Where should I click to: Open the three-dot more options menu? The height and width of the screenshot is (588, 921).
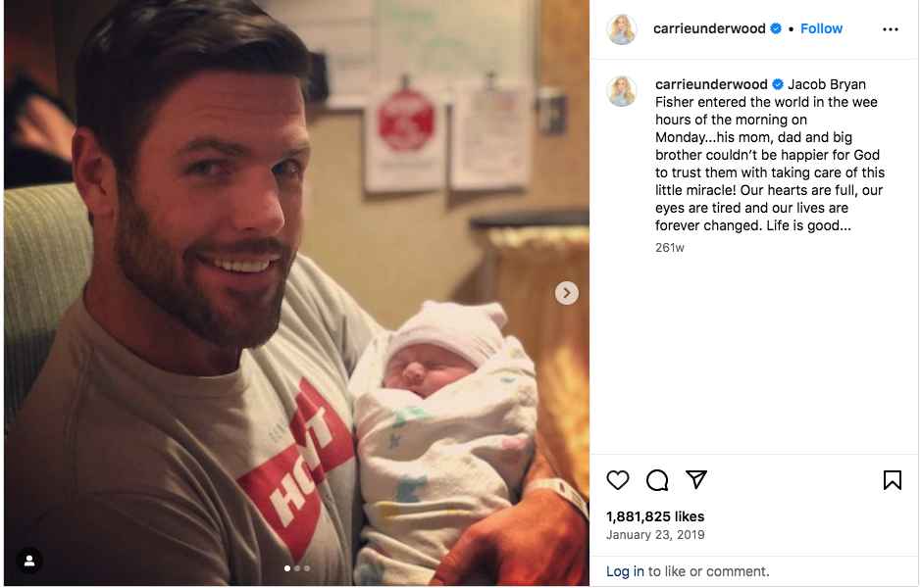pos(890,29)
